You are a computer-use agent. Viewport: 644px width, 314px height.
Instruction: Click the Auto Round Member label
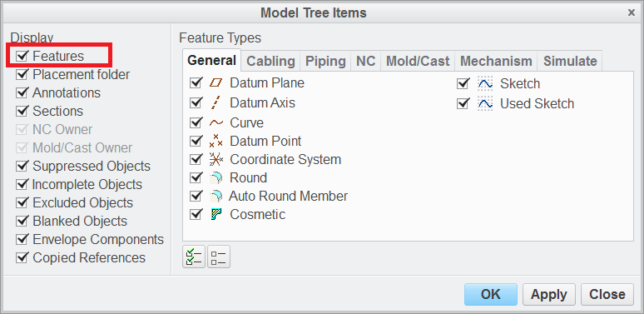click(x=289, y=196)
